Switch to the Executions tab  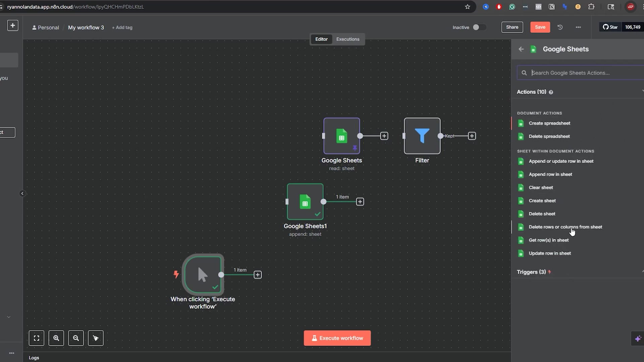pos(347,39)
